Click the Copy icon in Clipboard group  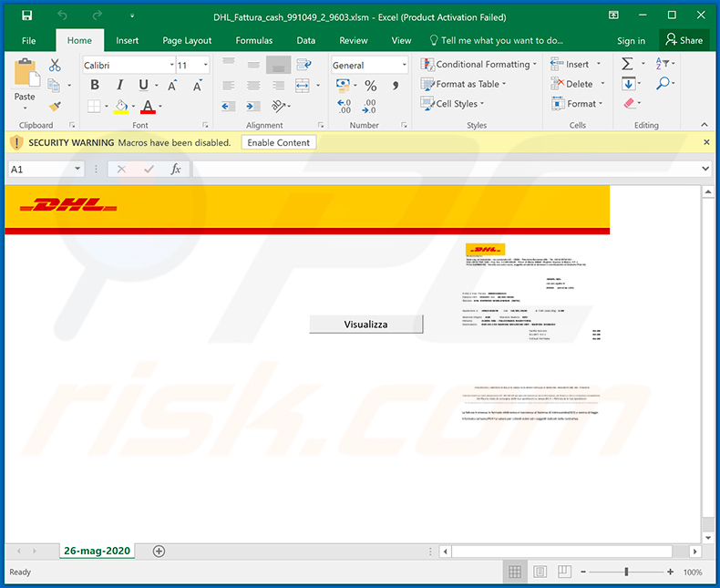tap(54, 85)
